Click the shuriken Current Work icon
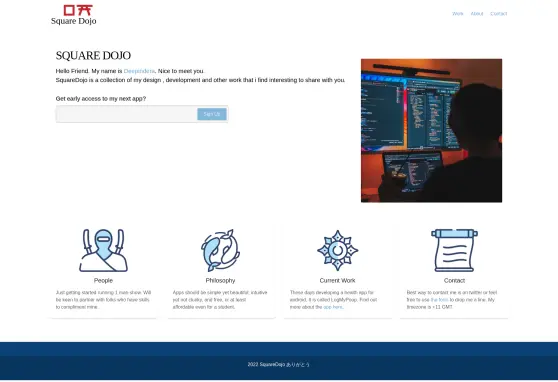Viewport: 558px width, 382px height. (x=337, y=250)
